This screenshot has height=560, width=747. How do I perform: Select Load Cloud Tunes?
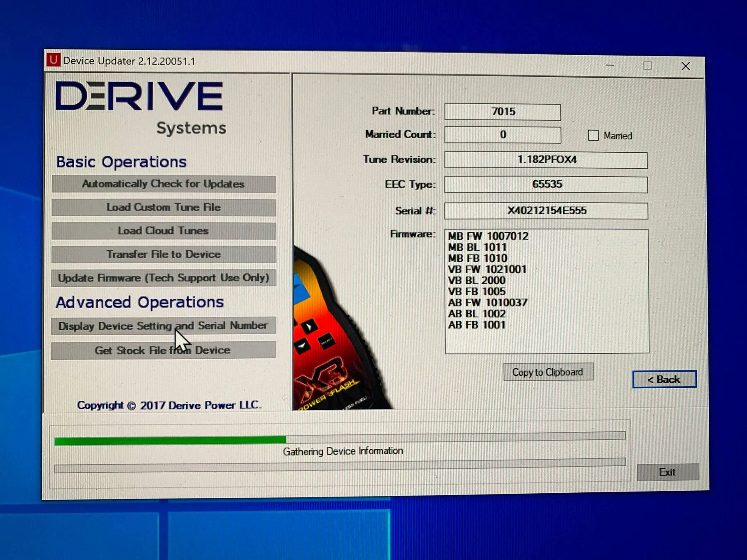(164, 231)
